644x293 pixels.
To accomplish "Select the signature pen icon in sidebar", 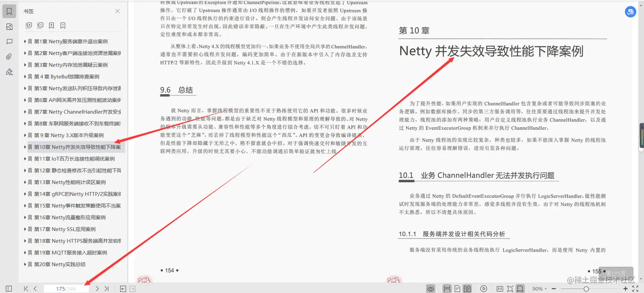I will pos(9,72).
